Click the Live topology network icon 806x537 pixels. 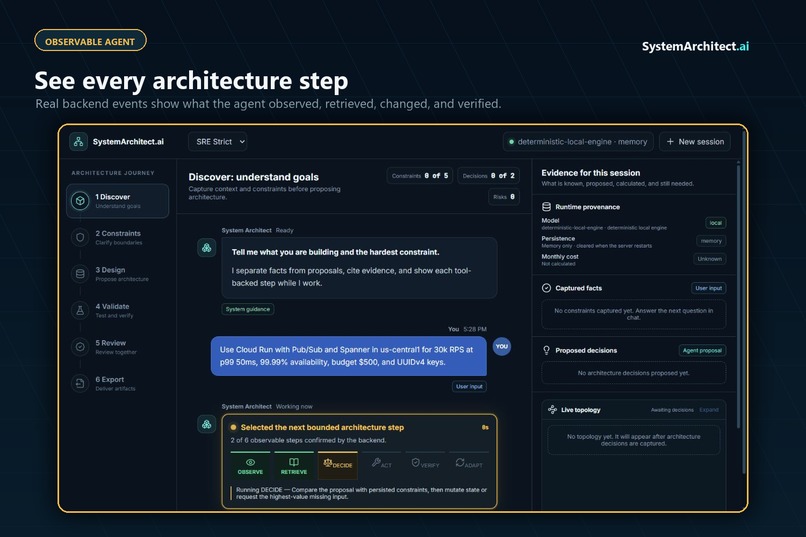[553, 410]
